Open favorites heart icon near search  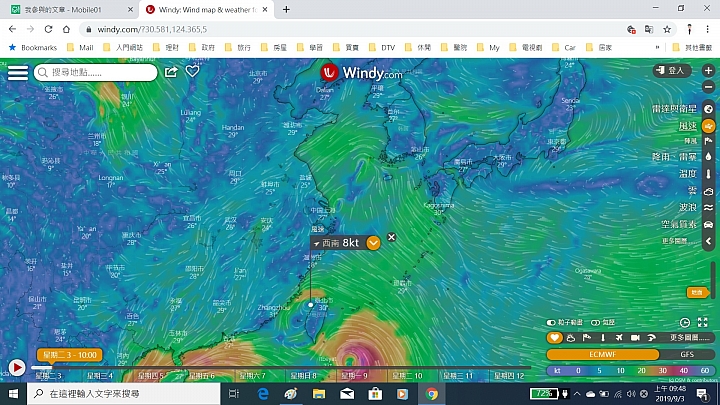pyautogui.click(x=192, y=71)
